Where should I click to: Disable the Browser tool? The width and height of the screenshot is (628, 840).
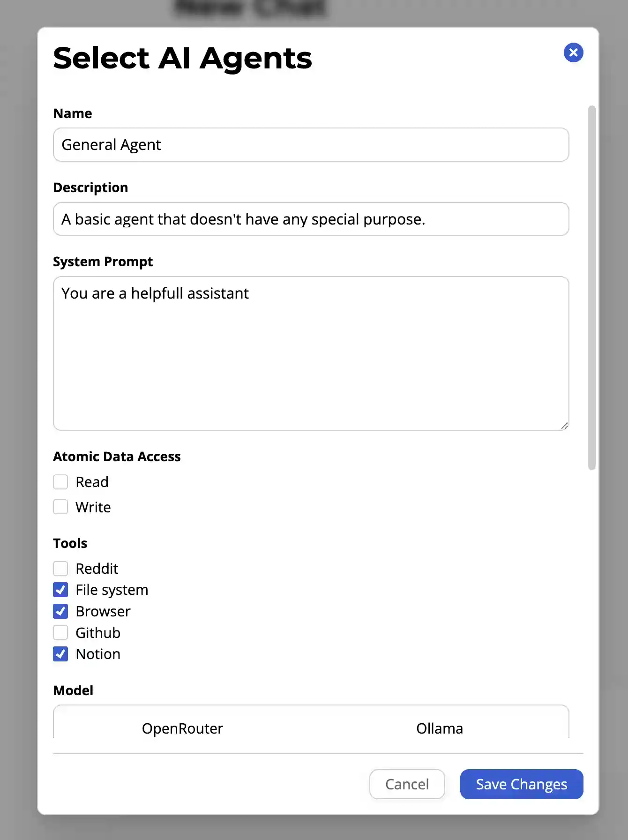tap(60, 611)
